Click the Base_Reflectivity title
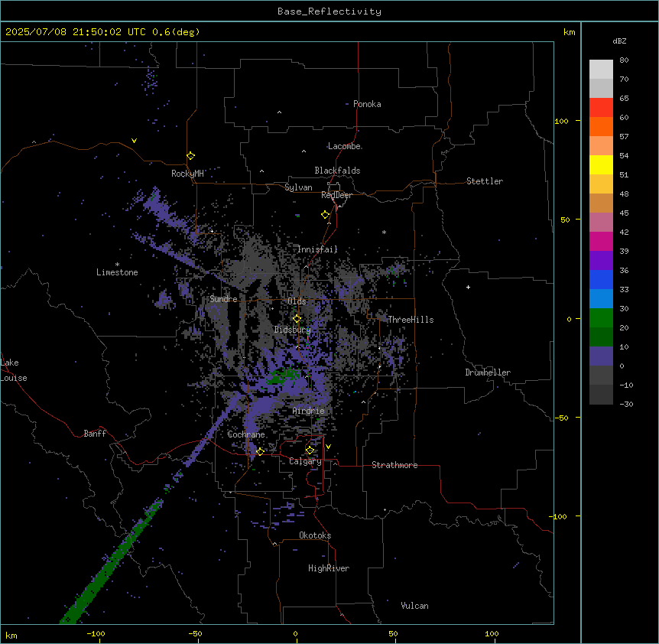 click(x=329, y=11)
